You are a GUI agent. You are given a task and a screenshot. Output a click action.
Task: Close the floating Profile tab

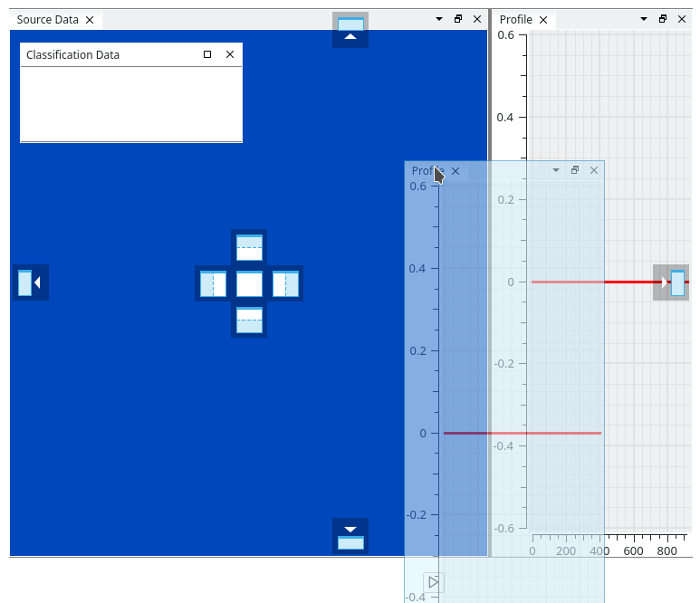tap(455, 171)
